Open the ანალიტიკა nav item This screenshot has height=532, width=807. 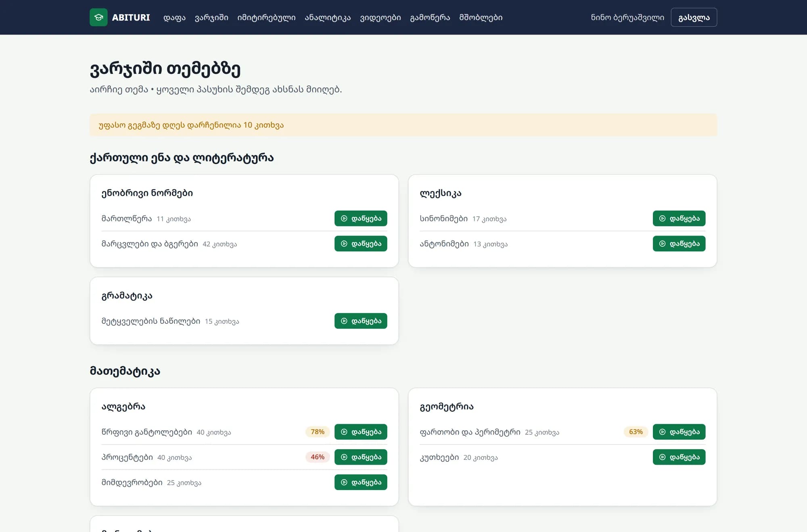pyautogui.click(x=328, y=17)
